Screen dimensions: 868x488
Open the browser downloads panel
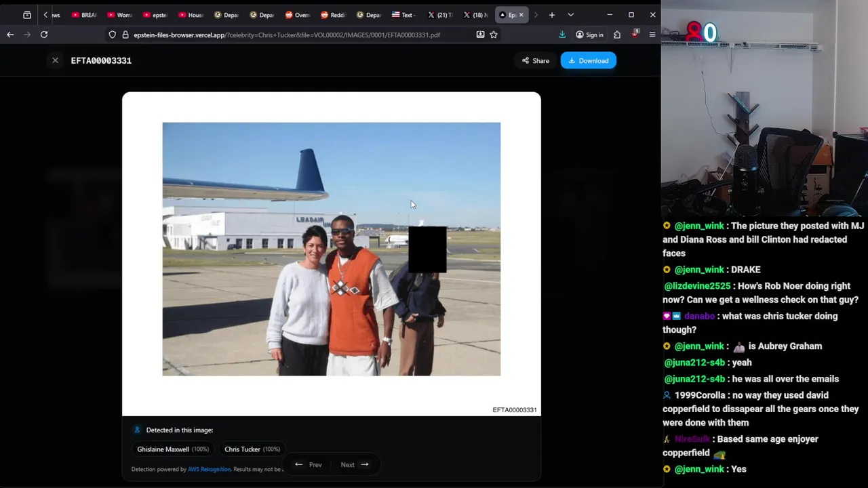(x=562, y=35)
